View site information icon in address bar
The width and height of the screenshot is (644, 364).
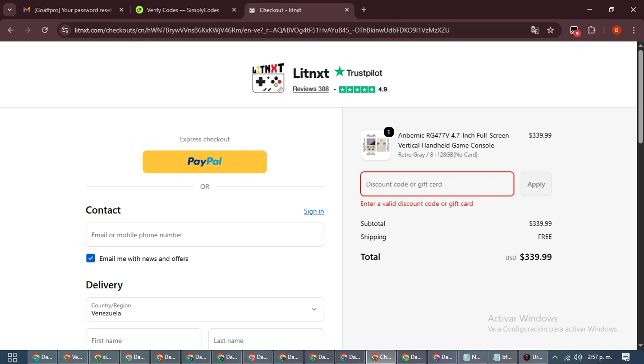65,30
